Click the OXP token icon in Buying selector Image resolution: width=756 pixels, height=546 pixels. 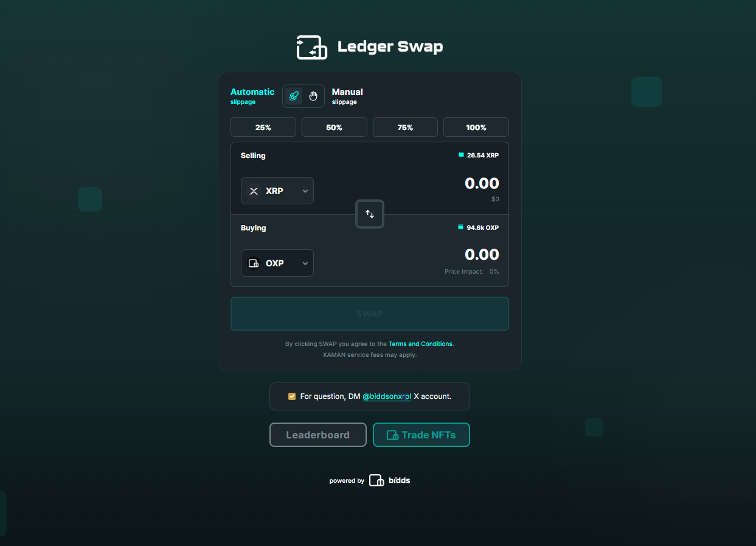(254, 263)
